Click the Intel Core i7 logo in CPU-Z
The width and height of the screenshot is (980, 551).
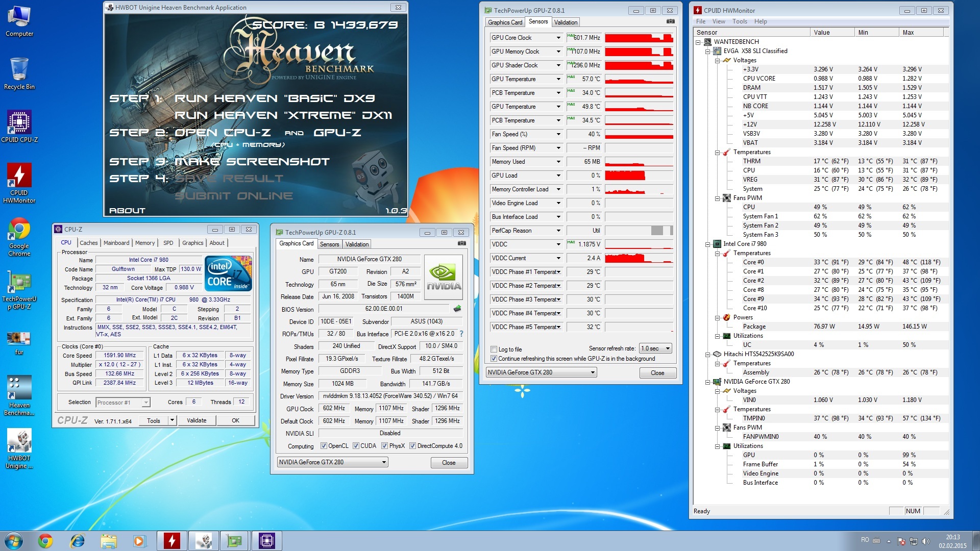(228, 273)
